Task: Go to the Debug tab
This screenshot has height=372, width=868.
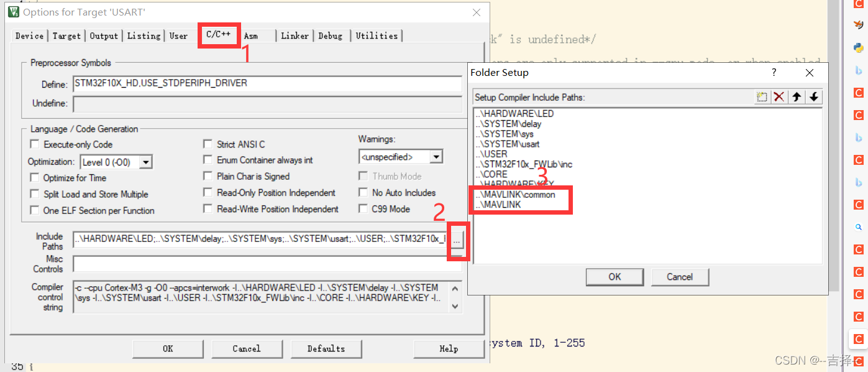Action: click(x=331, y=36)
